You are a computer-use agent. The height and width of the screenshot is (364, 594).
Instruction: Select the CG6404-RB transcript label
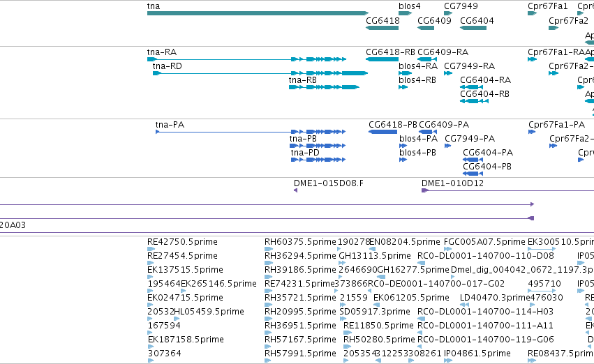[x=484, y=94]
